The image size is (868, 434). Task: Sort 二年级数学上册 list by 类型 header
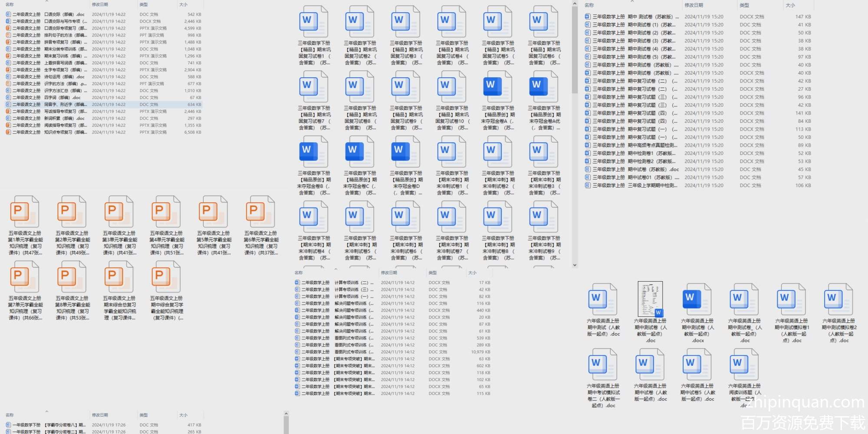pos(433,273)
